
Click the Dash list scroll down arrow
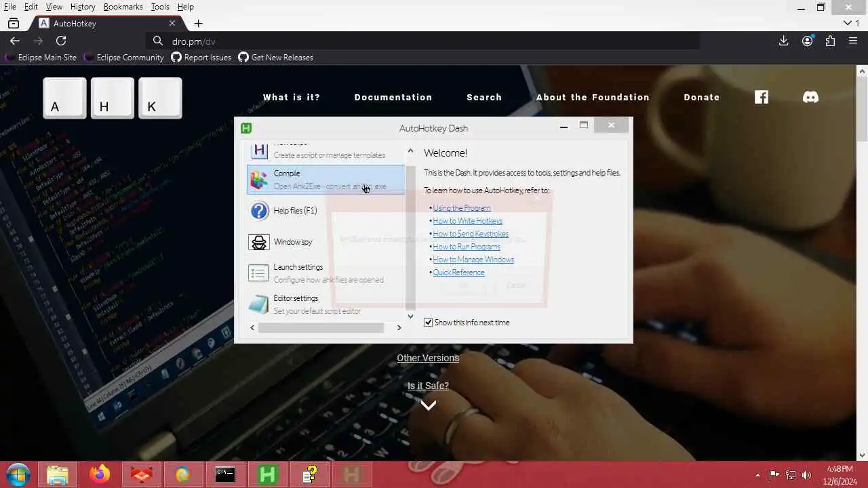[x=410, y=317]
